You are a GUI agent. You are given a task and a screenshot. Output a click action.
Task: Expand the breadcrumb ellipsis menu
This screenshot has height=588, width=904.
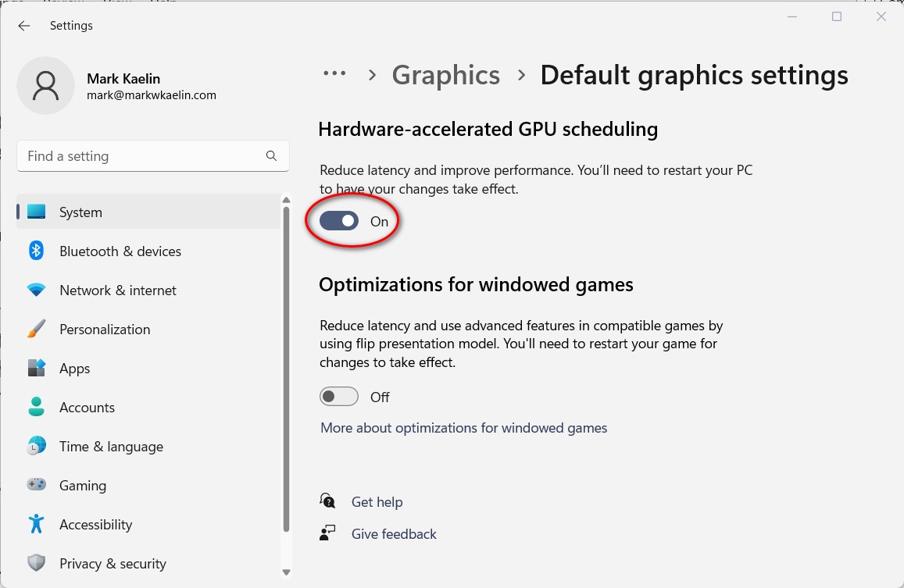(334, 73)
